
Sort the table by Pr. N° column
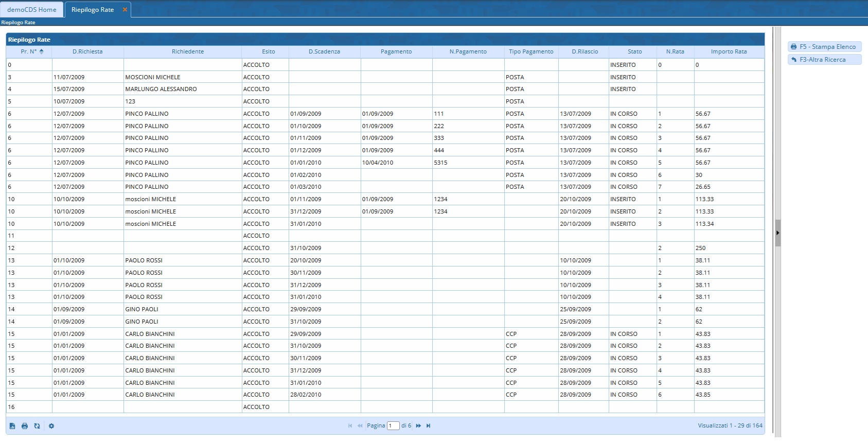coord(29,51)
